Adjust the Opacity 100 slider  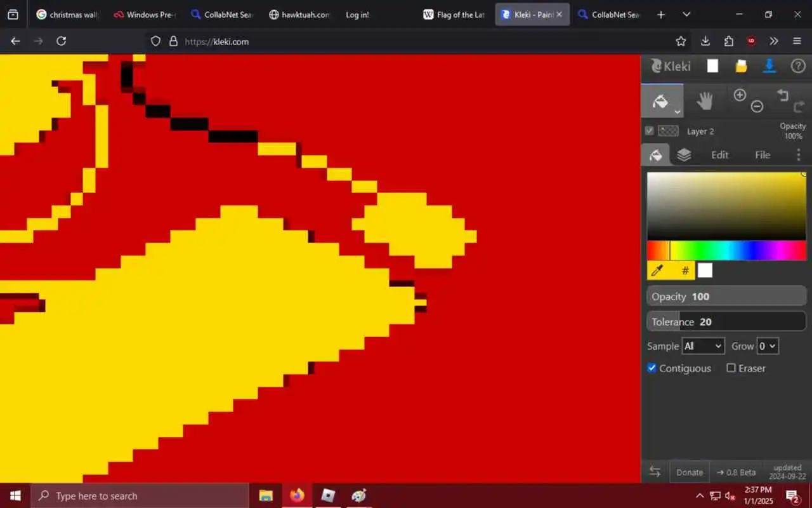pos(726,297)
